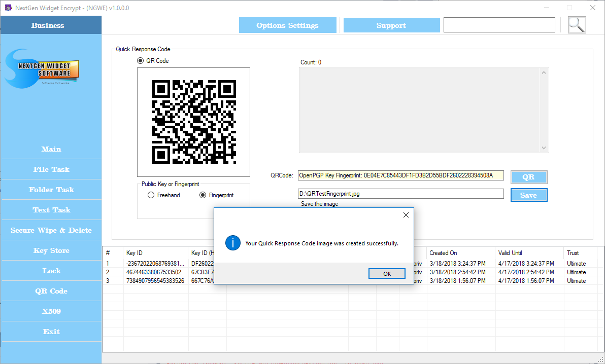
Task: Click OK in the success dialog
Action: tap(387, 273)
